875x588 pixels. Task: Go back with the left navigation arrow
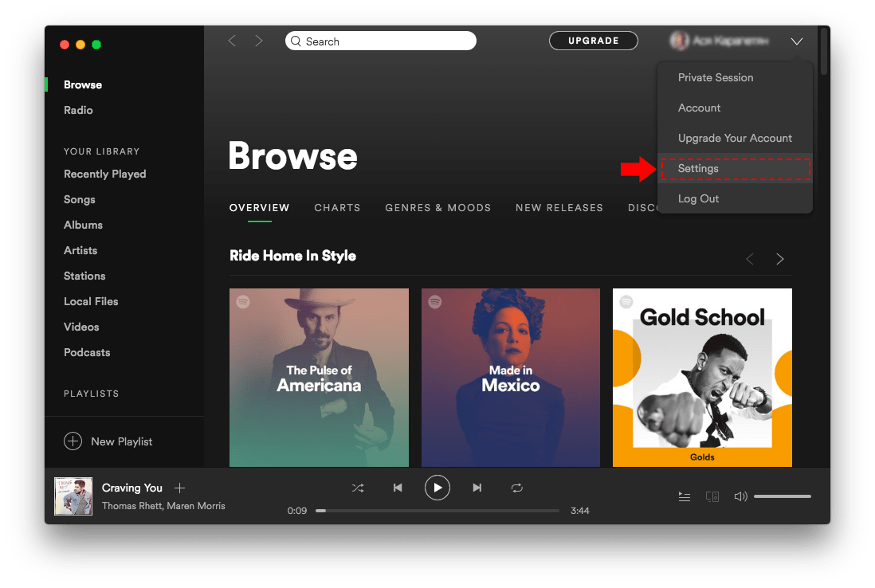[232, 41]
